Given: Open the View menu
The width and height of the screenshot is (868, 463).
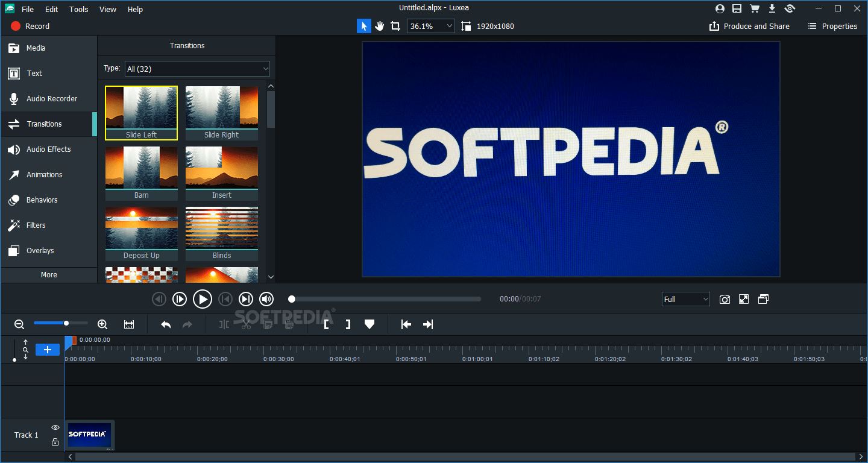Looking at the screenshot, I should (x=108, y=9).
